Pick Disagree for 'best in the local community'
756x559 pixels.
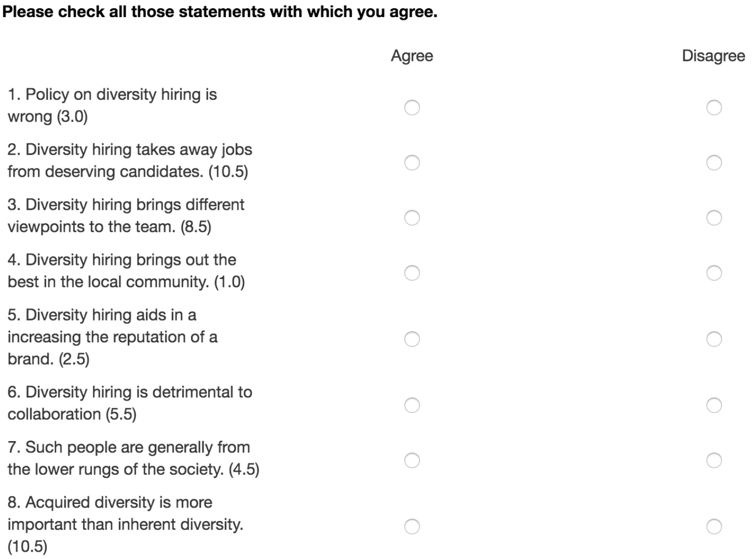click(x=714, y=273)
